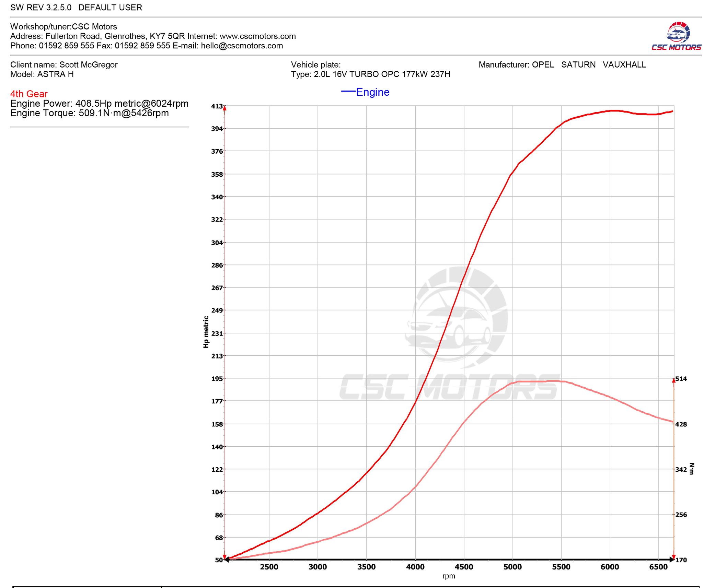This screenshot has height=588, width=703.
Task: Click the 6500 rpm axis label
Action: click(x=658, y=567)
